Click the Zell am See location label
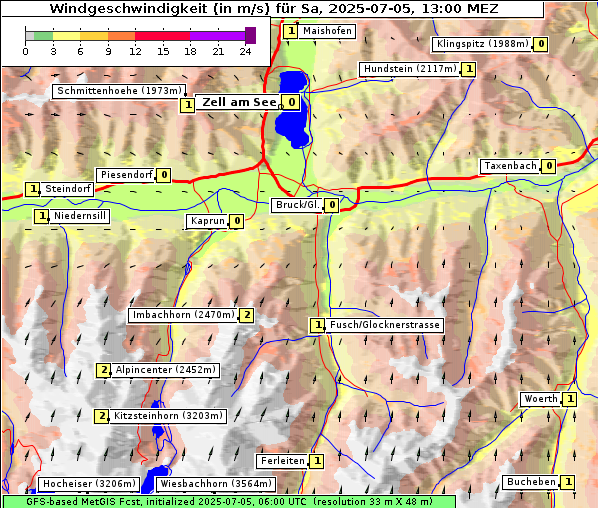This screenshot has width=598, height=508. [239, 102]
